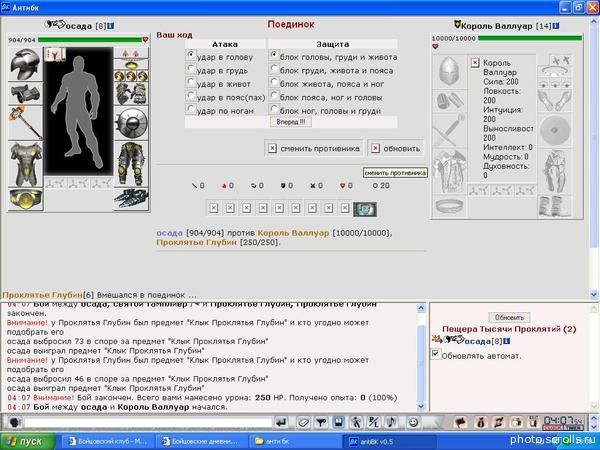The width and height of the screenshot is (600, 450).
Task: Choose defense 'блок головы, груди и живота'
Action: (x=274, y=56)
